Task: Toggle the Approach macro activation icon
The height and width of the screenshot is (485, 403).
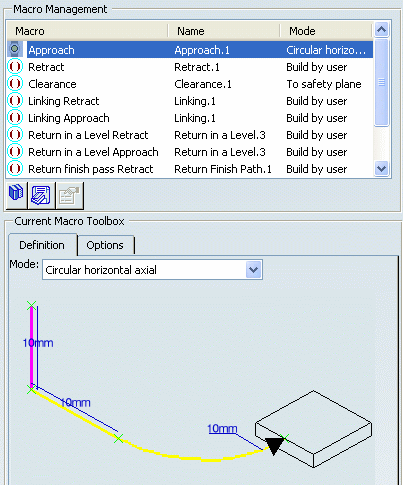Action: pyautogui.click(x=15, y=49)
